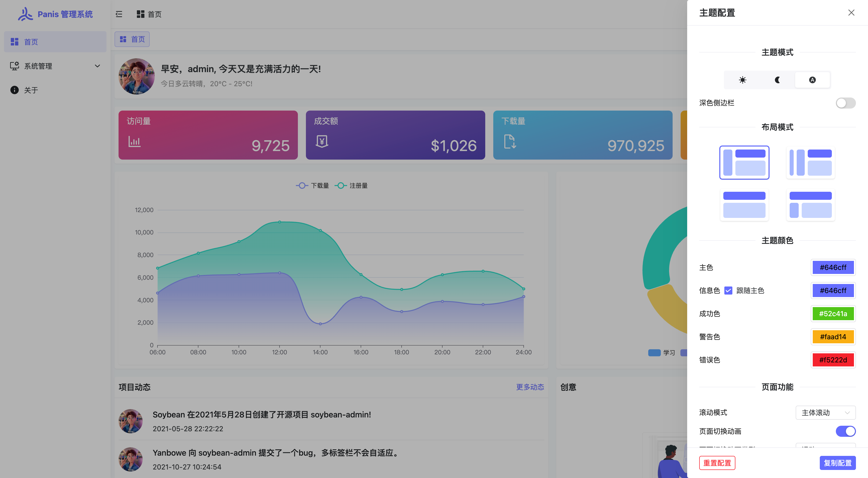The width and height of the screenshot is (868, 478).
Task: Open the 更多动态 link
Action: (530, 387)
